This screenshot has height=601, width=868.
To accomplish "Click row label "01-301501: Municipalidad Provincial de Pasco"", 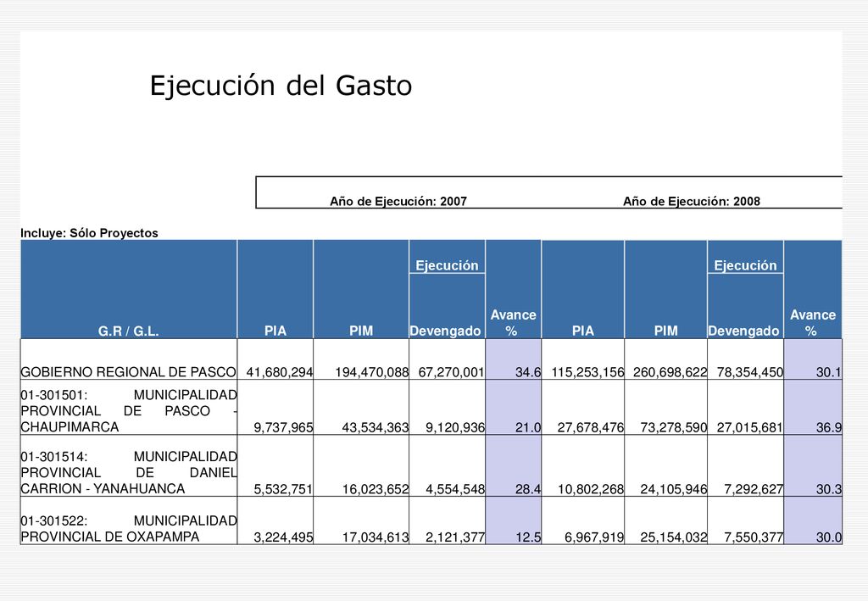I will 129,411.
